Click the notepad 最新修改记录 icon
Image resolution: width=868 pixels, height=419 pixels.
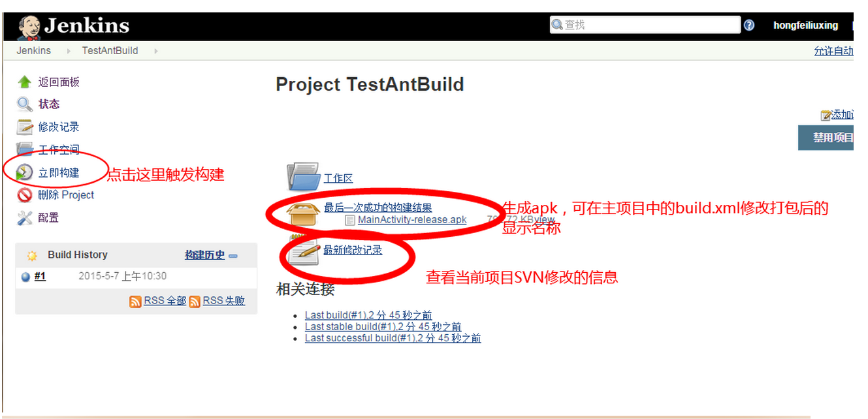[x=304, y=250]
